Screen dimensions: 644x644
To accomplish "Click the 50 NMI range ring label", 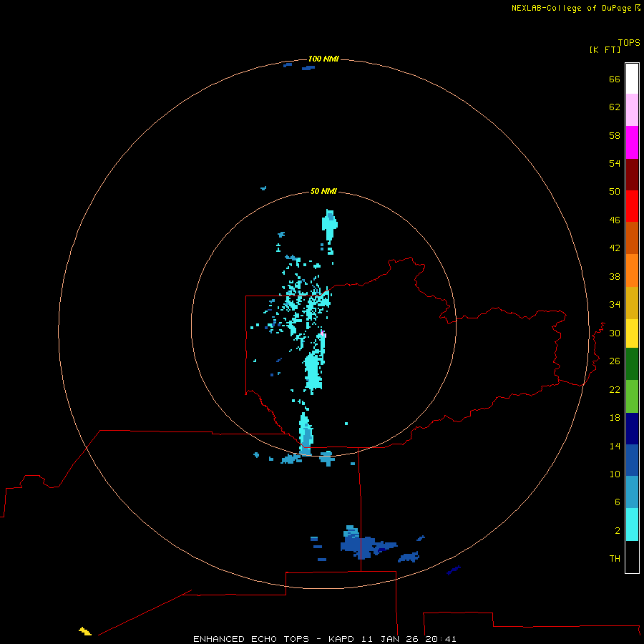I will [323, 191].
